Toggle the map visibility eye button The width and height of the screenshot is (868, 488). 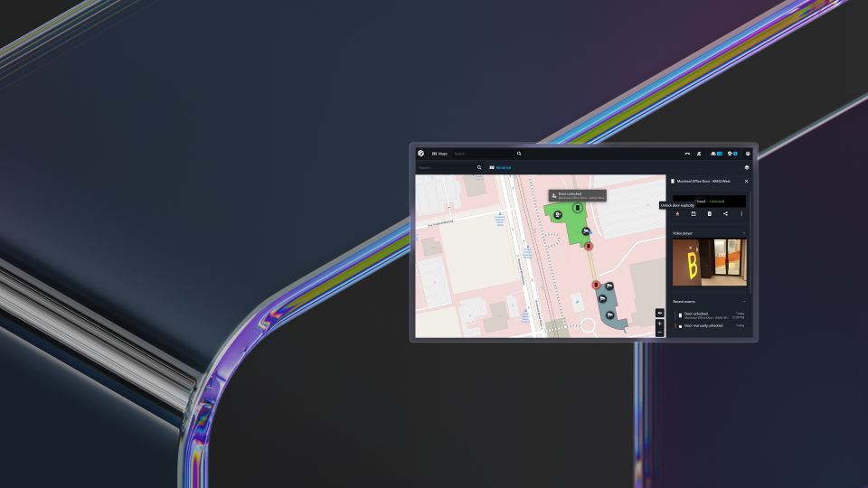click(x=660, y=313)
